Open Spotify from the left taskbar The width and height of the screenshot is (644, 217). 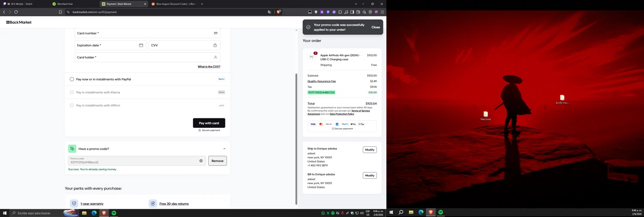tap(114, 213)
